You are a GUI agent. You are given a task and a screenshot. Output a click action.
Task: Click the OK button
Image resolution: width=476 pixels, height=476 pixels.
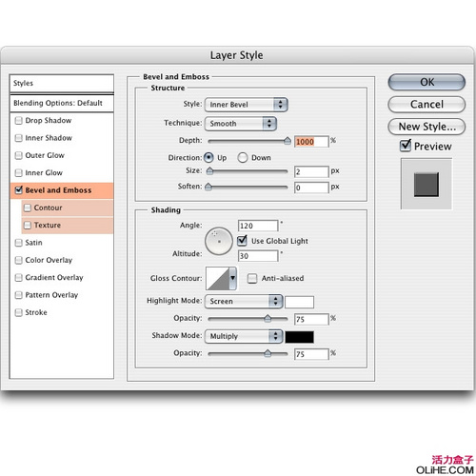[426, 82]
